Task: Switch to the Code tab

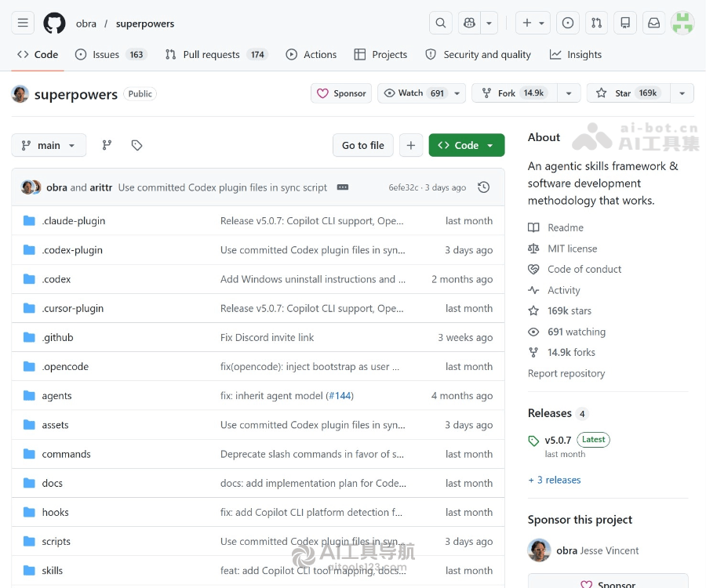Action: (x=38, y=54)
